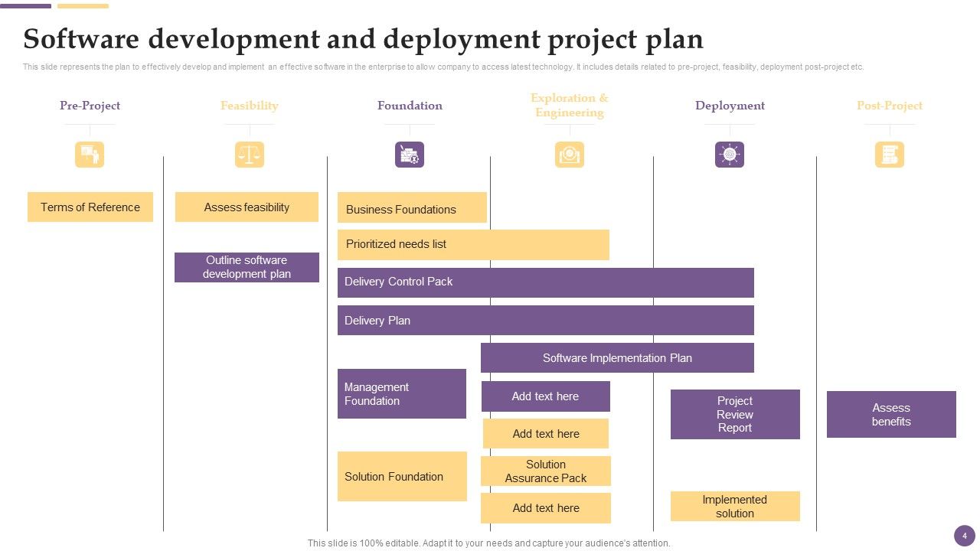Select the Pre-Project presentation icon

point(90,154)
